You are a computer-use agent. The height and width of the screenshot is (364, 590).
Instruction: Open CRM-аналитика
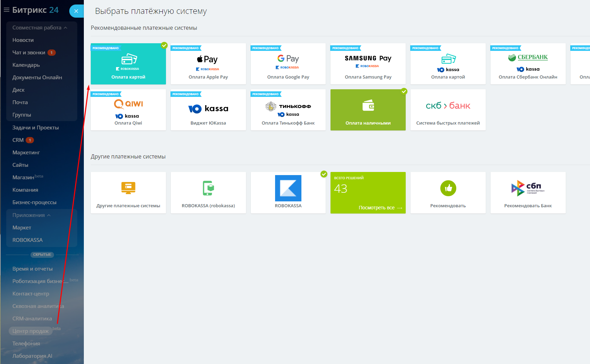click(32, 319)
